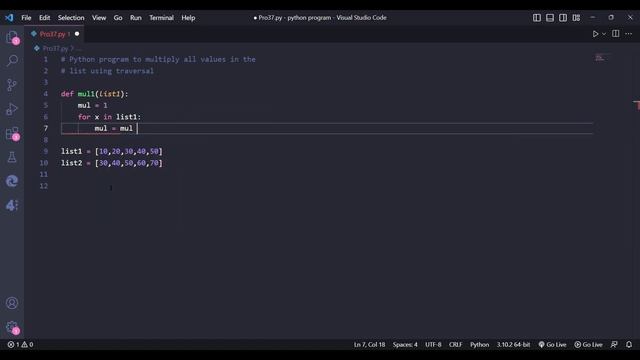Image resolution: width=640 pixels, height=360 pixels.
Task: Click line number 7 in gutter
Action: 46,128
